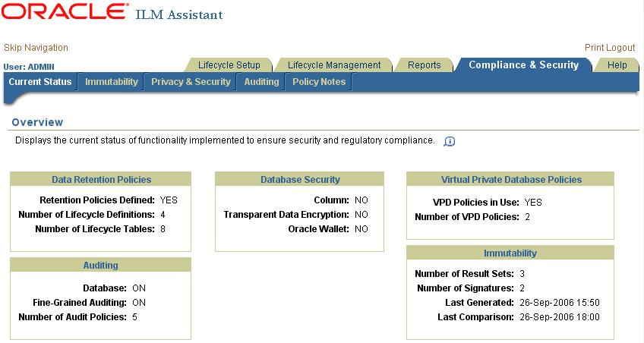
Task: Click the Last Comparison label
Action: tap(475, 317)
